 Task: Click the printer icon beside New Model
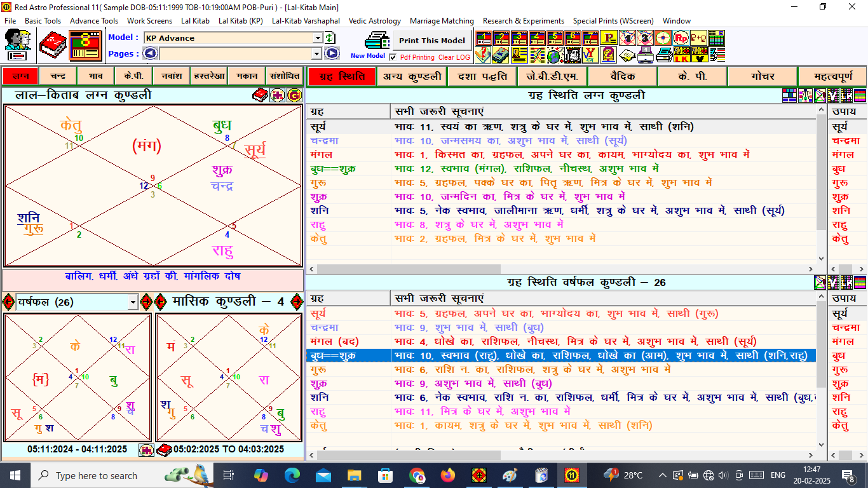377,41
